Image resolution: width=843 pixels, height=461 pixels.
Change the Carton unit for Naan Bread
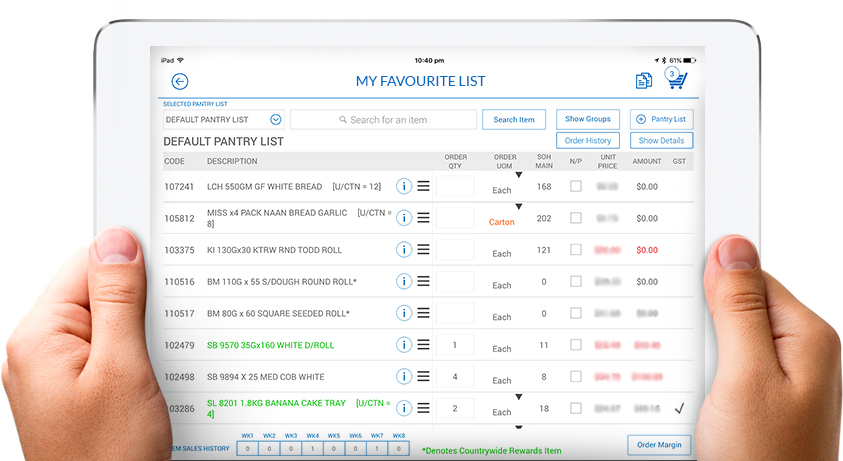[502, 220]
